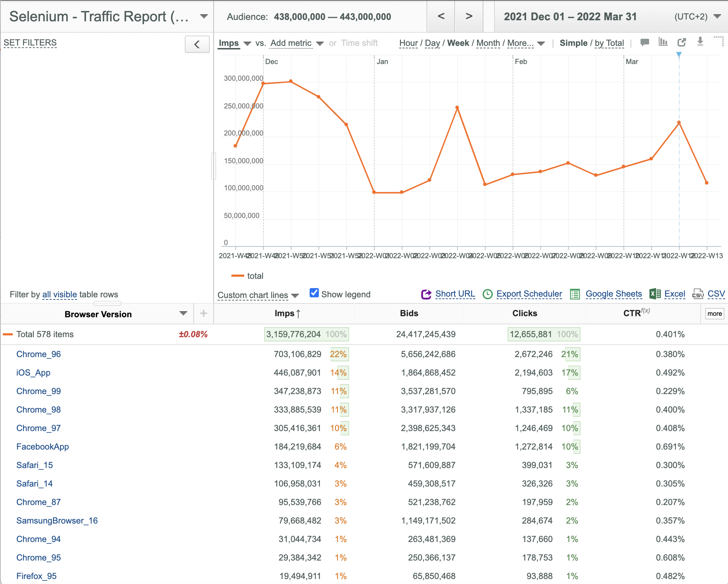728x584 pixels.
Task: Click the Export Scheduler clock icon
Action: (x=487, y=294)
